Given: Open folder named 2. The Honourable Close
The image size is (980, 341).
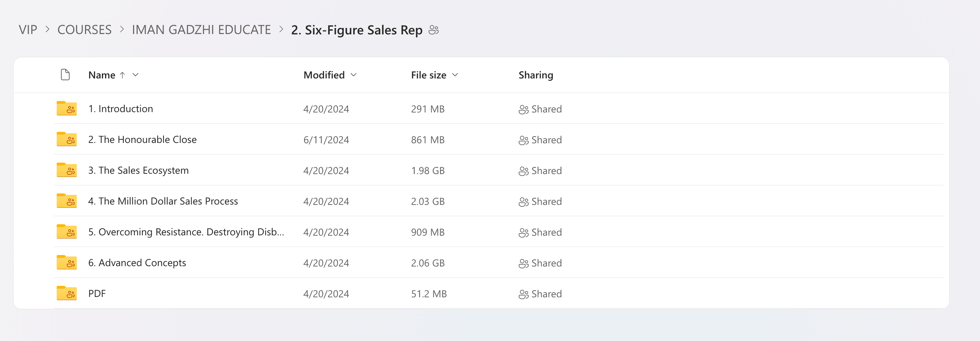Looking at the screenshot, I should [142, 139].
